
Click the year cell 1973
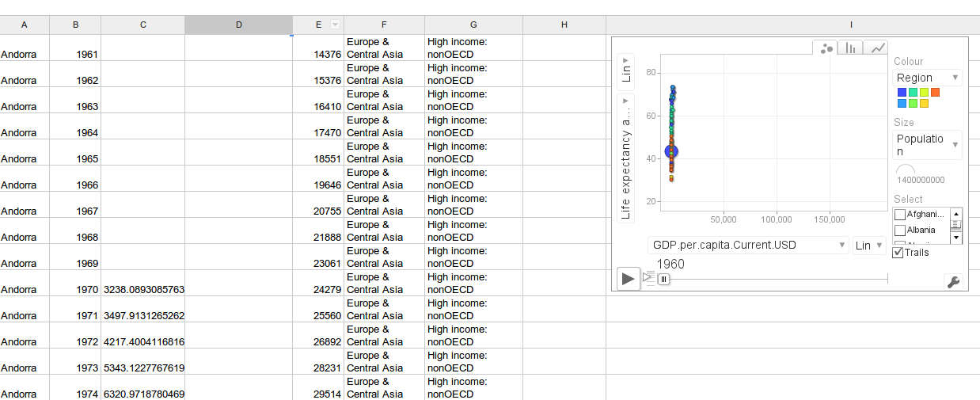click(75, 362)
